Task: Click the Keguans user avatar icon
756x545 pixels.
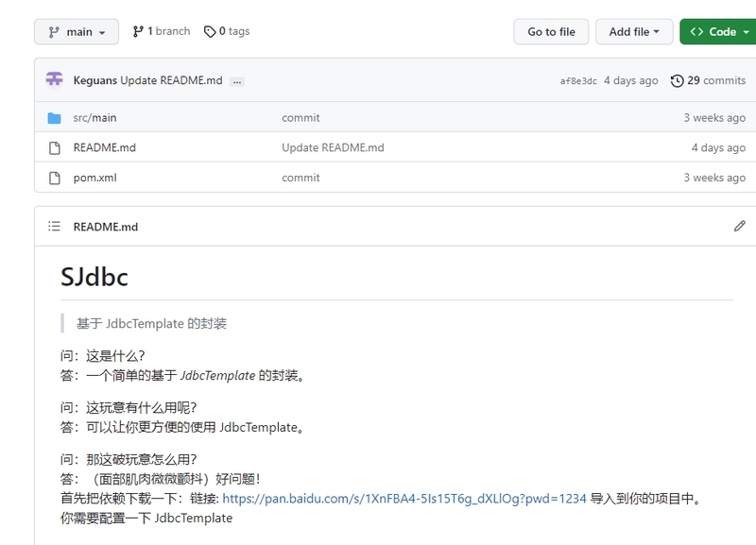Action: 54,80
